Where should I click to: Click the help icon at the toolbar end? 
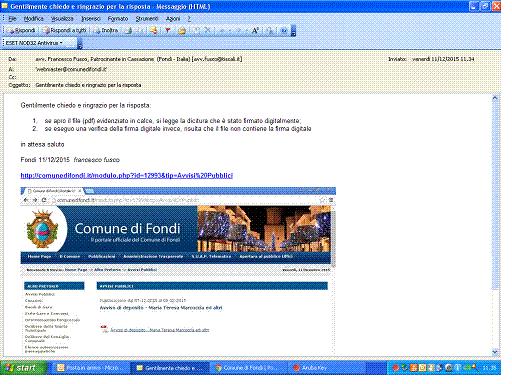coord(284,30)
